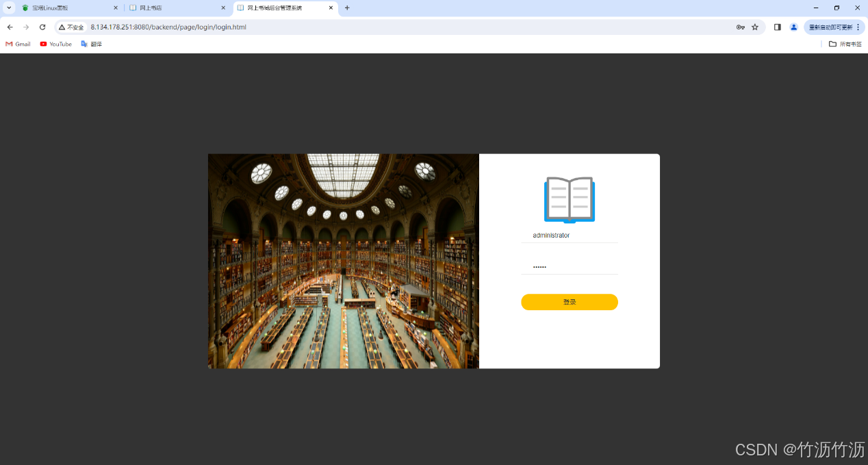Go forward to next page
Image resolution: width=868 pixels, height=465 pixels.
[x=26, y=27]
